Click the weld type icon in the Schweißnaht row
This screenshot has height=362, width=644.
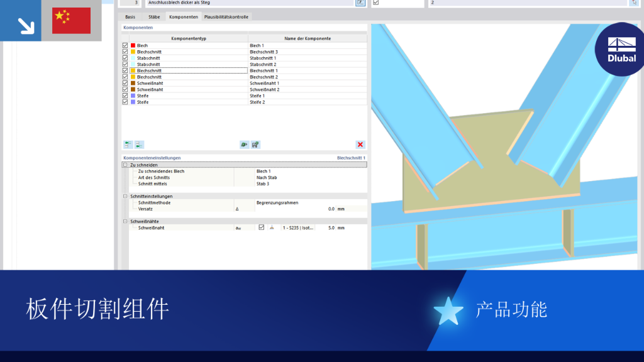coord(272,228)
